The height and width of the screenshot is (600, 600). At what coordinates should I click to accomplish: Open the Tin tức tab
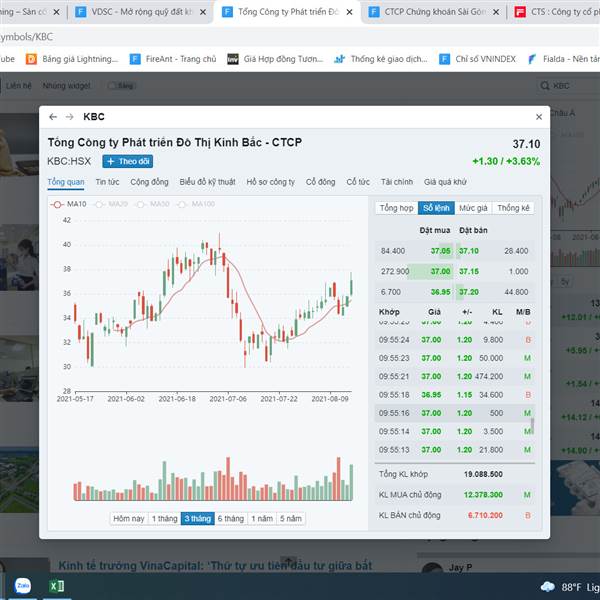click(107, 182)
